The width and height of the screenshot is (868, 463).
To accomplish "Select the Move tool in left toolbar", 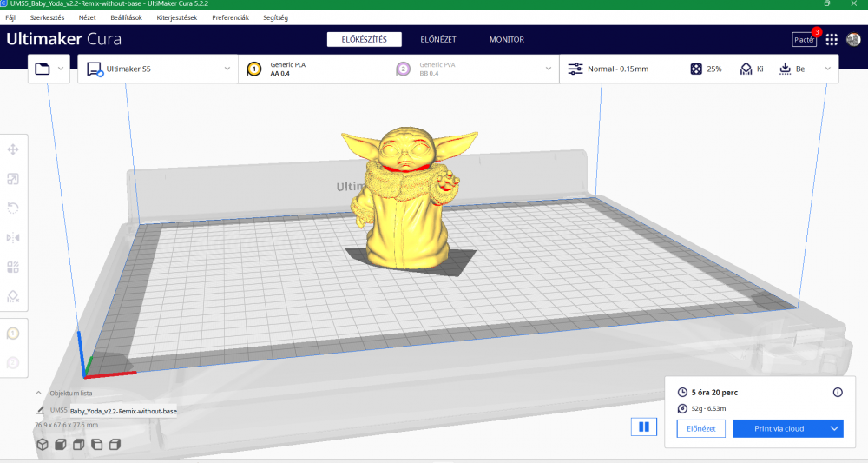I will click(13, 149).
